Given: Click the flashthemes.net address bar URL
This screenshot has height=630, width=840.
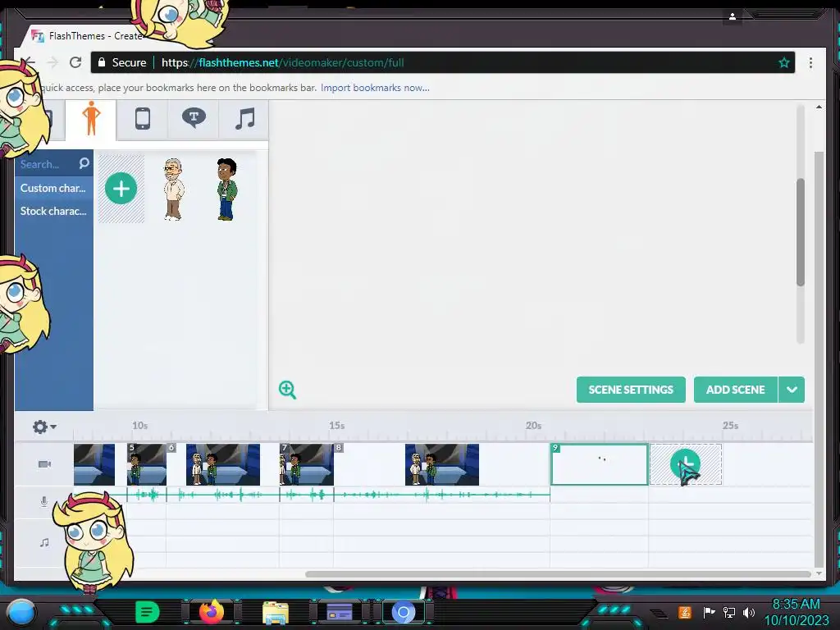Looking at the screenshot, I should pyautogui.click(x=283, y=62).
